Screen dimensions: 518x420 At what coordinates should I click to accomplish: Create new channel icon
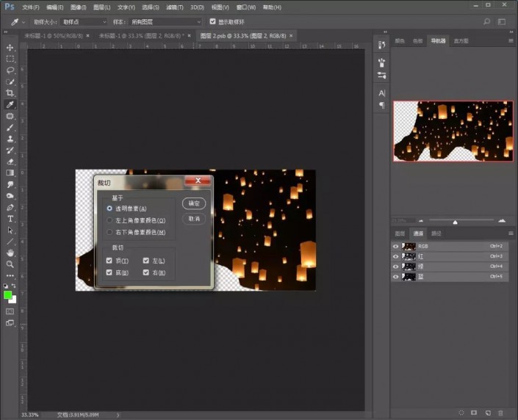(x=488, y=413)
